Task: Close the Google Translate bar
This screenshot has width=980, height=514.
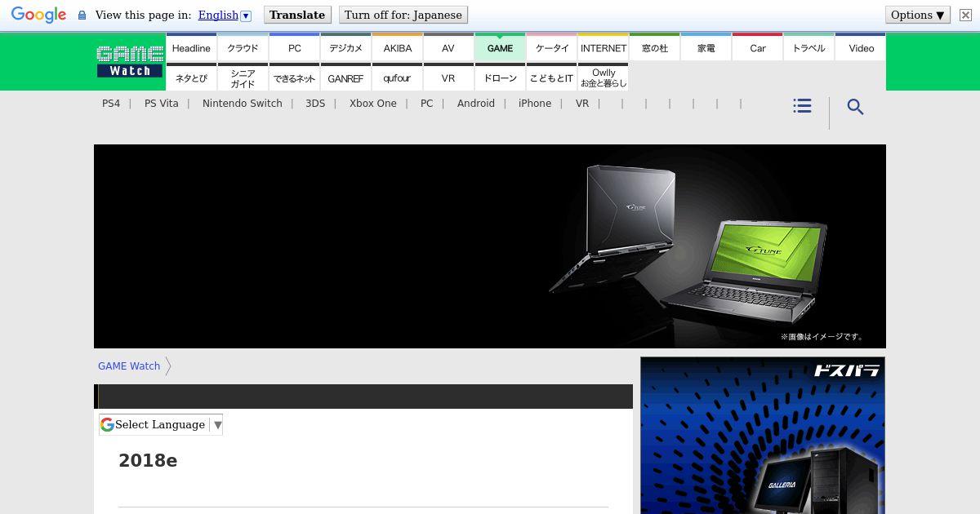Action: click(x=965, y=15)
